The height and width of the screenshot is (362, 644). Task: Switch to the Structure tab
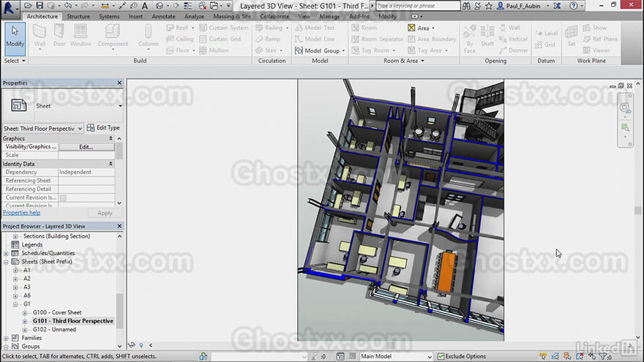(x=78, y=16)
